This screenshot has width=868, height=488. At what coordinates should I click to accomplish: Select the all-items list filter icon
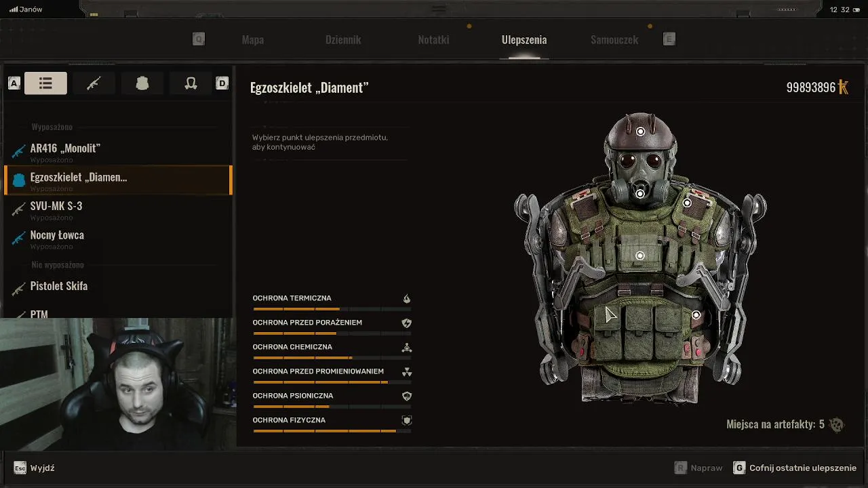pos(45,83)
